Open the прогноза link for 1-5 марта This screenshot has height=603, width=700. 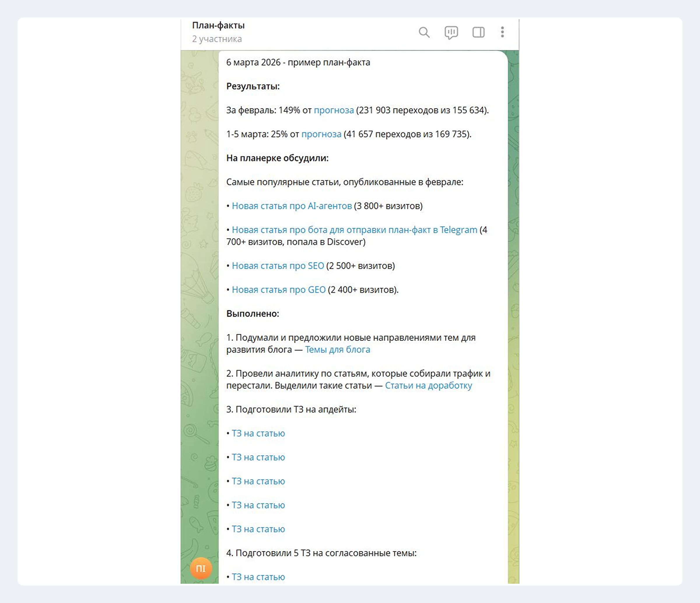tap(321, 134)
